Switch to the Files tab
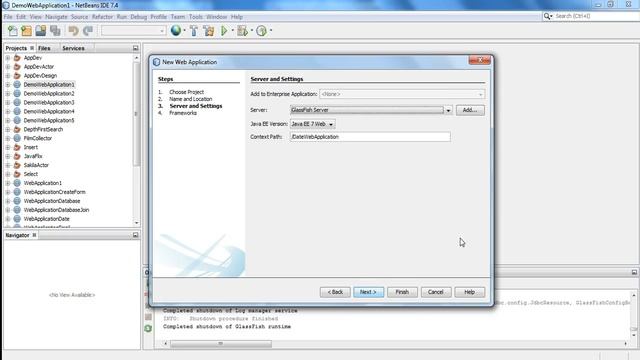Viewport: 640px width, 360px height. 44,48
